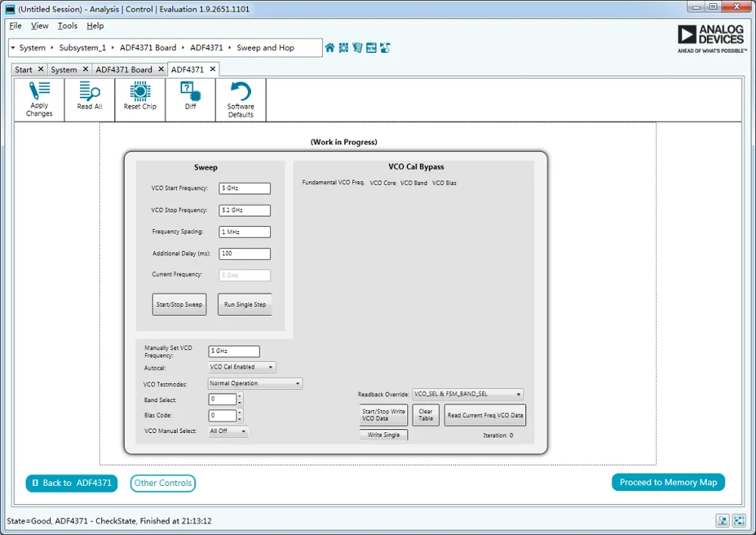Click the last icon at bottom-right status bar
Viewport: 756px width, 535px height.
739,521
